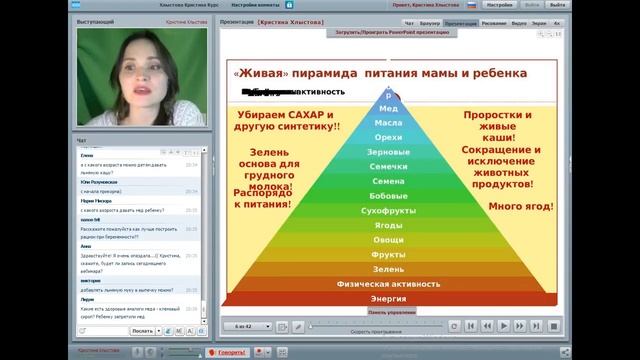This screenshot has width=640, height=360.
Task: Jump to the last slide
Action: [x=536, y=326]
